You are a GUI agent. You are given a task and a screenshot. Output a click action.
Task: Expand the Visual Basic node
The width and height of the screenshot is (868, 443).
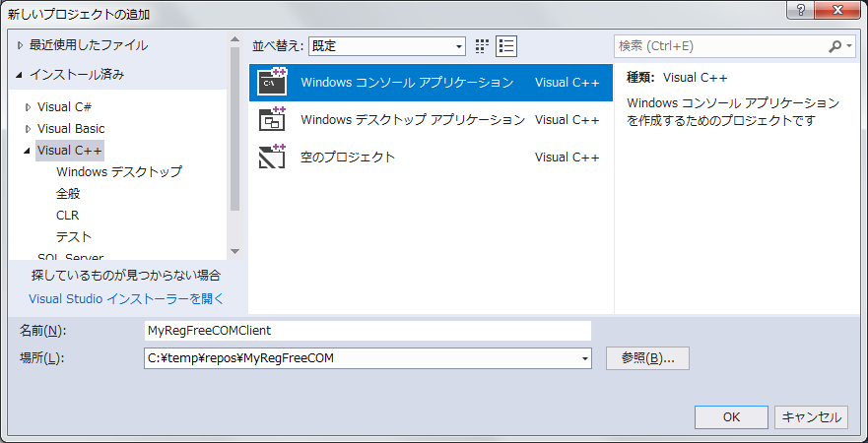tap(29, 129)
